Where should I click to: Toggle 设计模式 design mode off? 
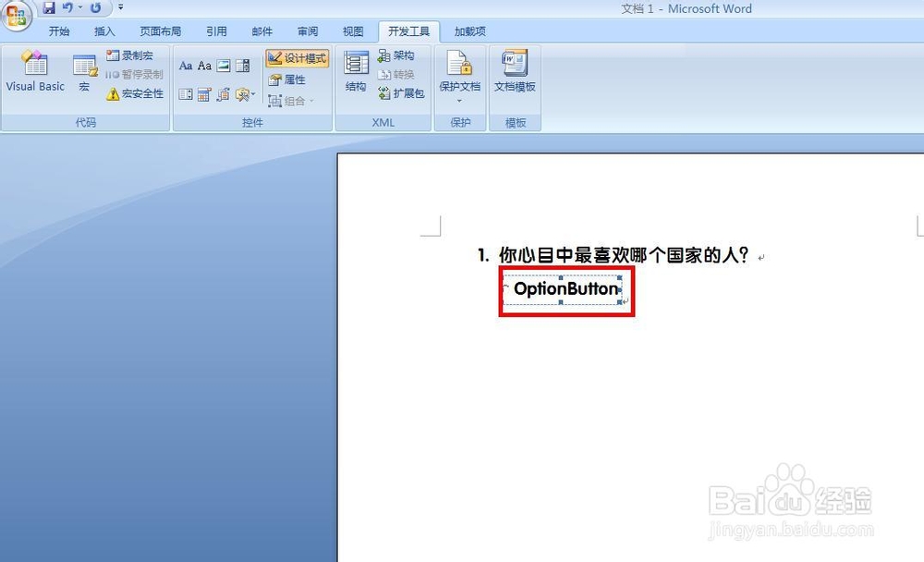[298, 57]
